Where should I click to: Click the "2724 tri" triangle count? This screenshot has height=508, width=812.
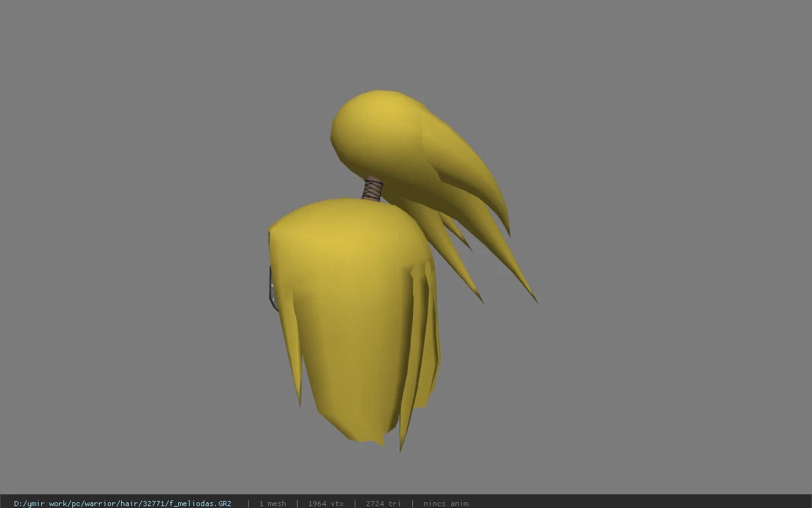[x=383, y=504]
